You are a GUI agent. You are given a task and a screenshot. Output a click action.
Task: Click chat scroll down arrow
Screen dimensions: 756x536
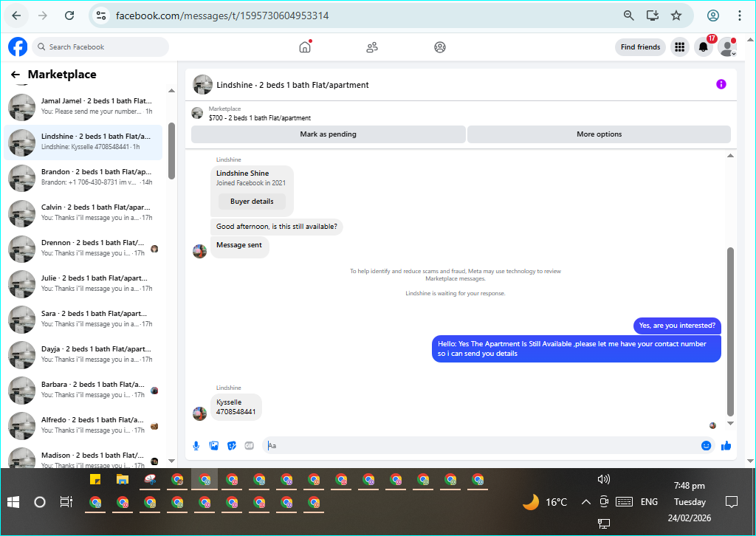click(x=730, y=423)
